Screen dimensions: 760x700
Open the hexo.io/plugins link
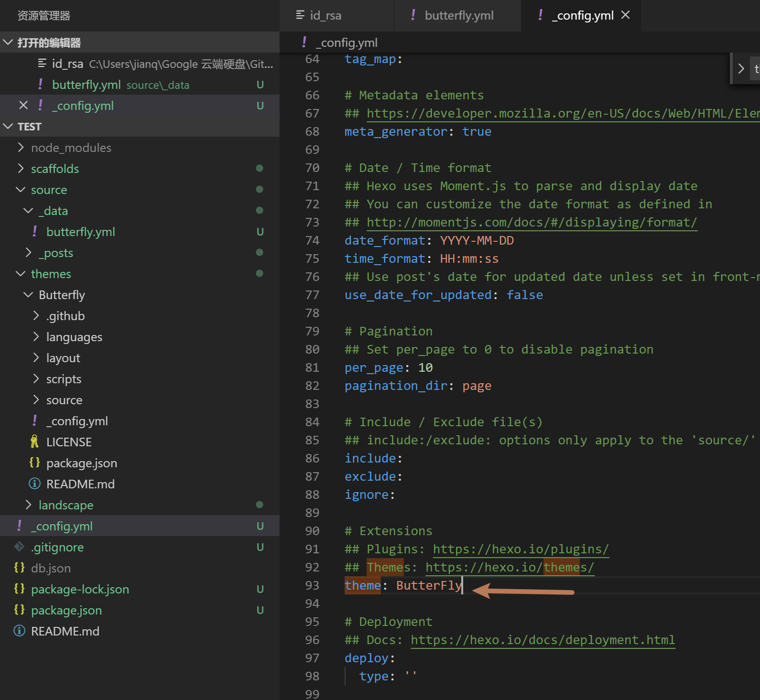click(x=521, y=549)
